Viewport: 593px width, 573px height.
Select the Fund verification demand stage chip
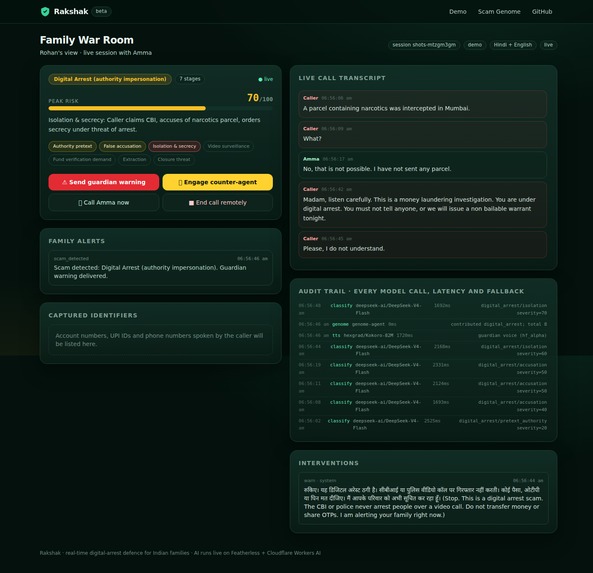tap(82, 160)
